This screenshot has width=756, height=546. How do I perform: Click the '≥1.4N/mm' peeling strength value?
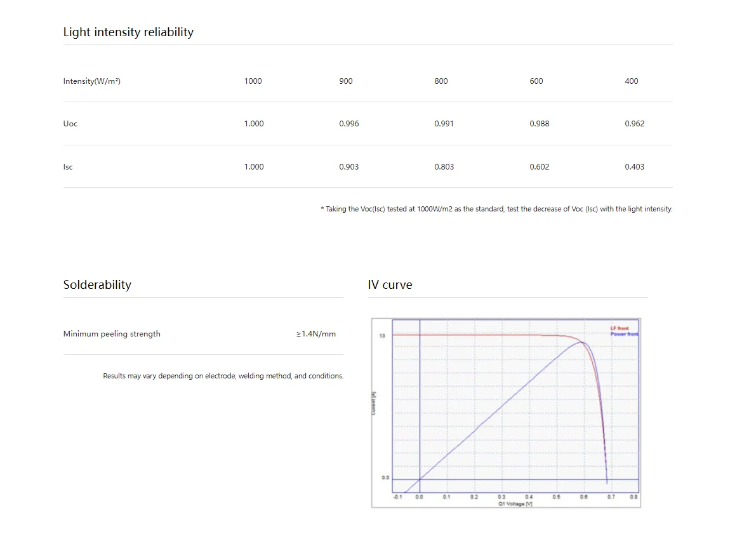[316, 334]
